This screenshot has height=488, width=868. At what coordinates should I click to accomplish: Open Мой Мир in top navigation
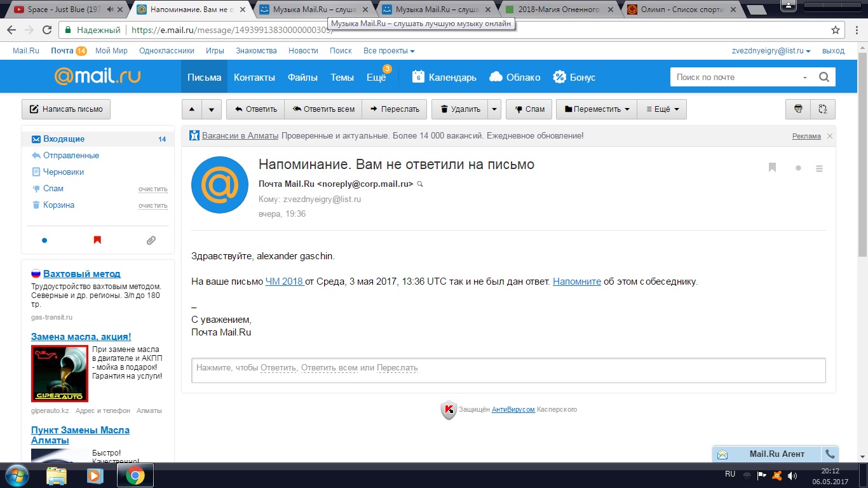click(x=111, y=51)
